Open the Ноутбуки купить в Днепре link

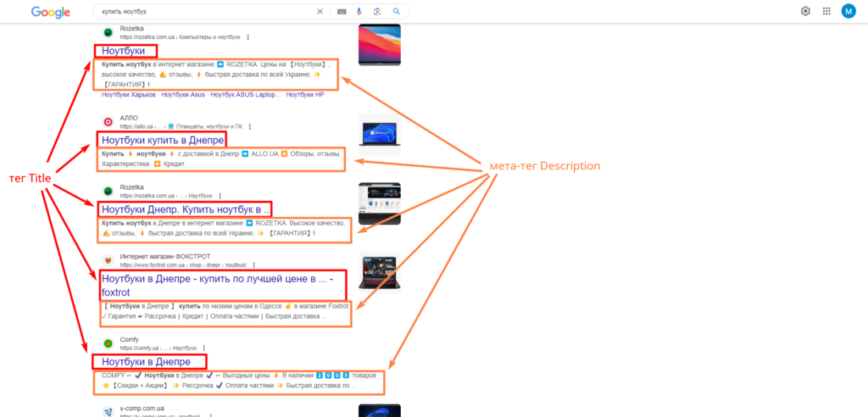[x=164, y=140]
